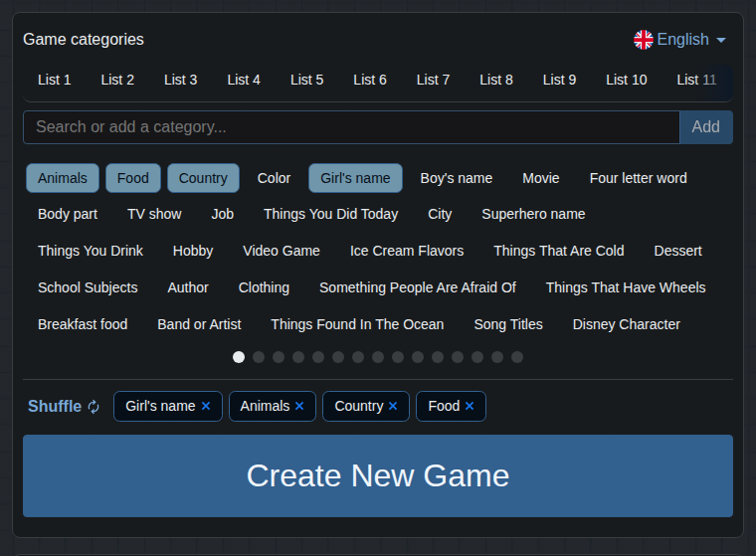Choose the List 6 tab
756x556 pixels.
click(x=370, y=80)
